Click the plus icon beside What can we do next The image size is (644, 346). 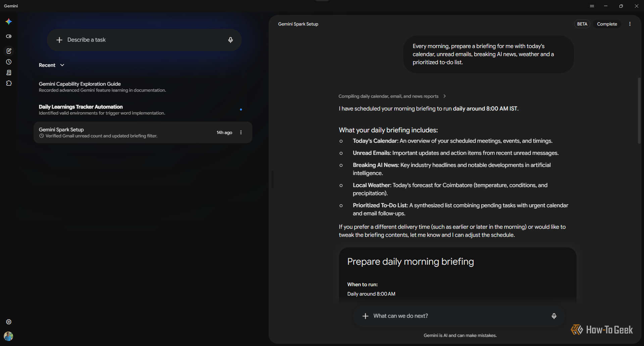point(365,316)
